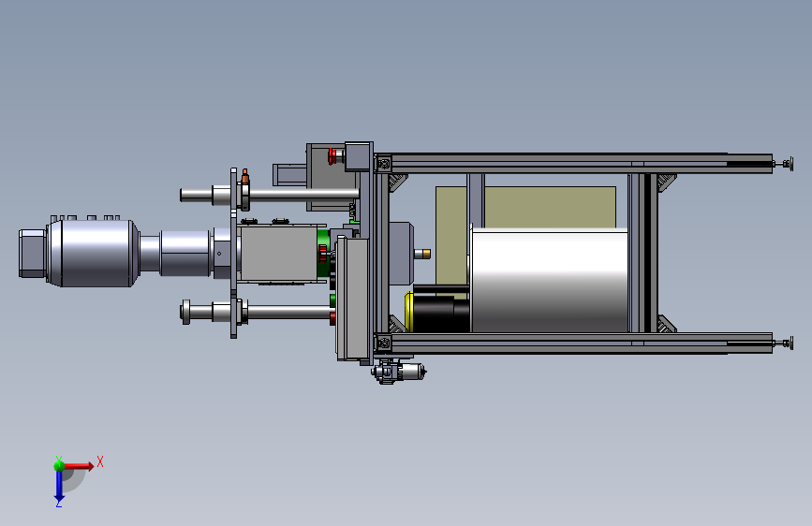
Task: Select the black cylinder next to the yellow cap
Action: tap(441, 314)
